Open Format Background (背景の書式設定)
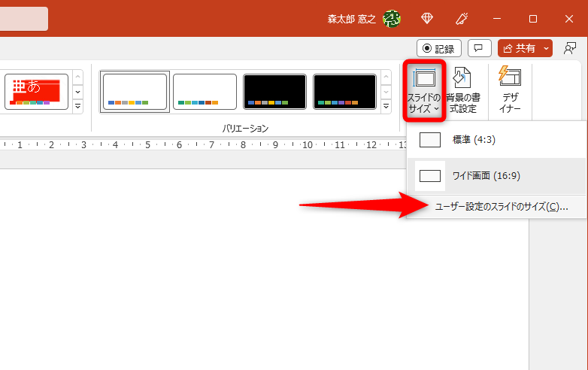The height and width of the screenshot is (370, 588). coord(463,90)
